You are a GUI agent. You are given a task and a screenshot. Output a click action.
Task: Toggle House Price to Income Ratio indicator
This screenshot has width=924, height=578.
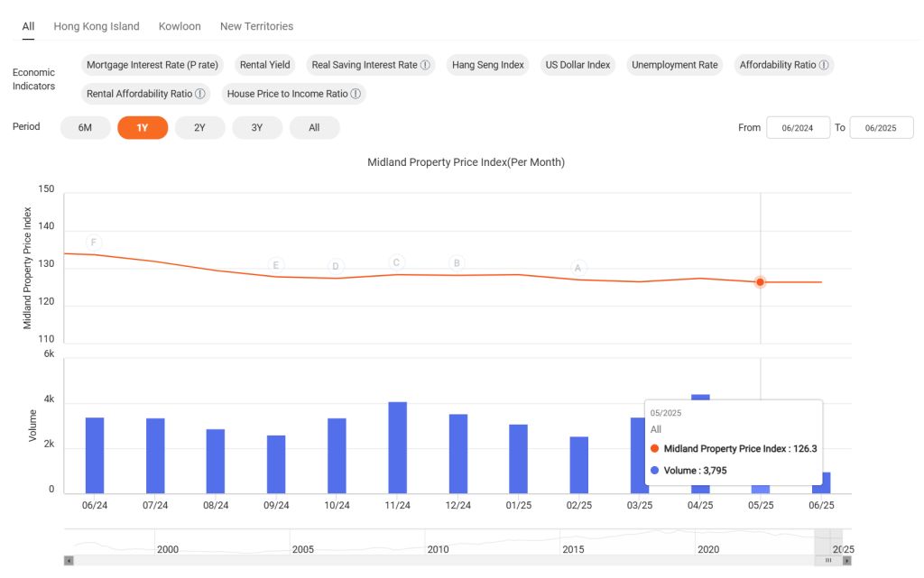[293, 94]
